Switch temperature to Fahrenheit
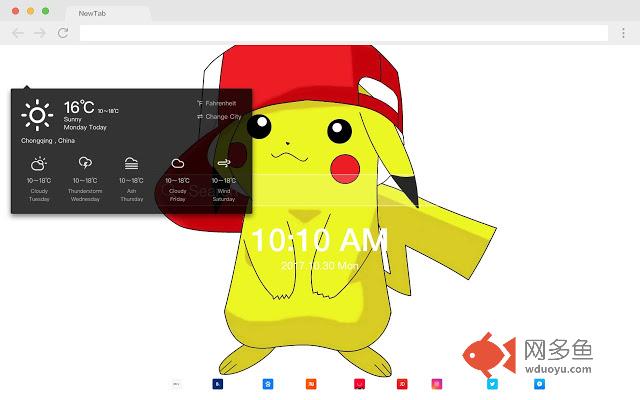The width and height of the screenshot is (640, 400). click(220, 103)
